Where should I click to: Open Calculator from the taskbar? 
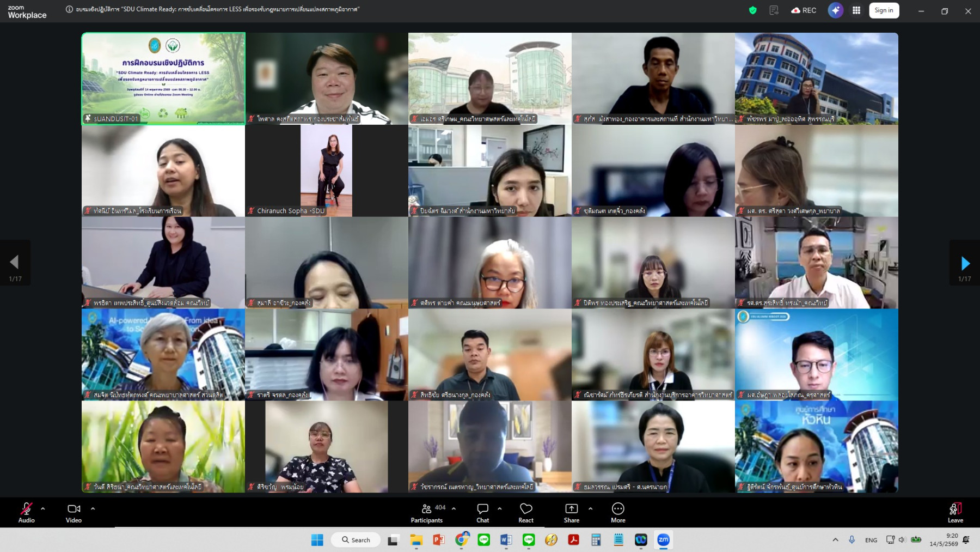pos(596,540)
